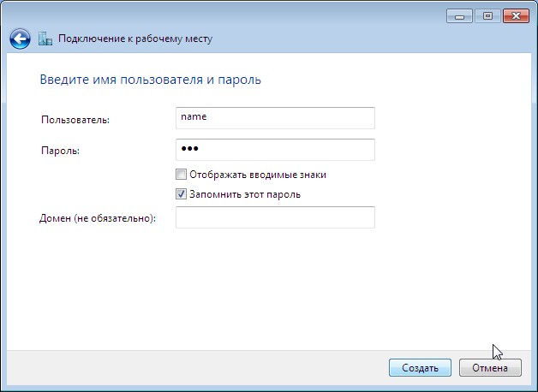Click the network connection wizard icon
The height and width of the screenshot is (392, 538).
pos(45,39)
